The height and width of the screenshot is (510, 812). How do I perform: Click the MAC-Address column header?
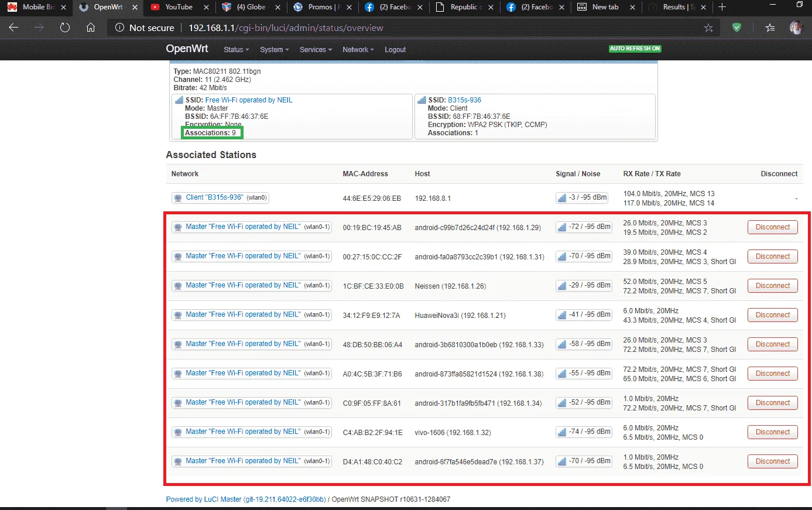click(365, 174)
